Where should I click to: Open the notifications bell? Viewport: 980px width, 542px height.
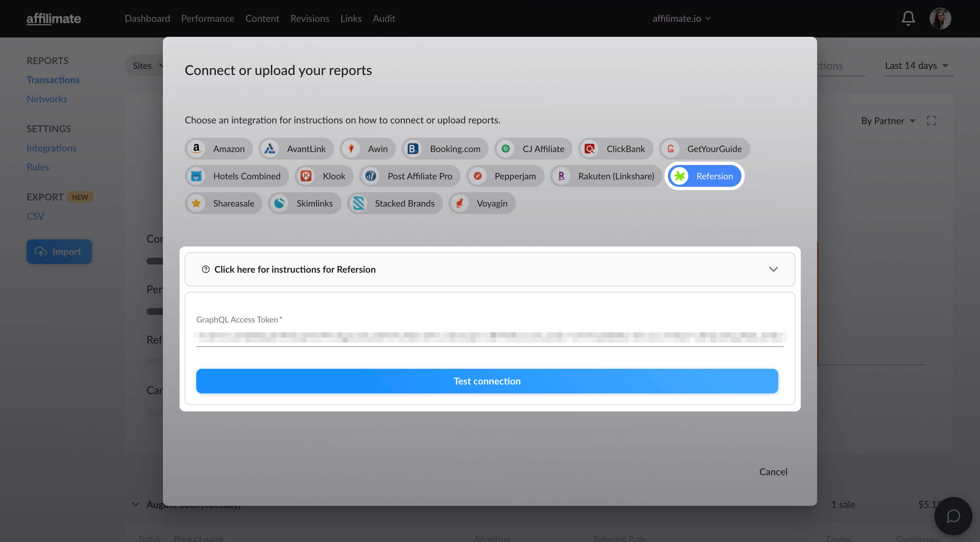908,18
